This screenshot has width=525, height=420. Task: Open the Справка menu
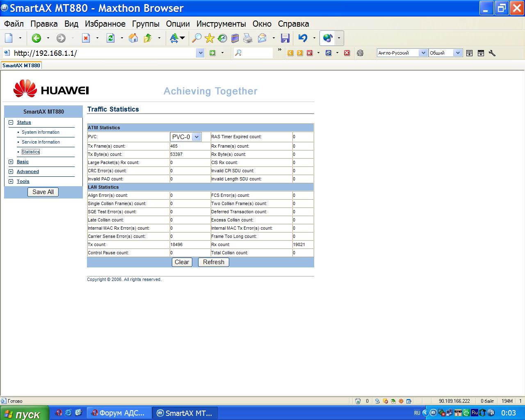coord(293,24)
